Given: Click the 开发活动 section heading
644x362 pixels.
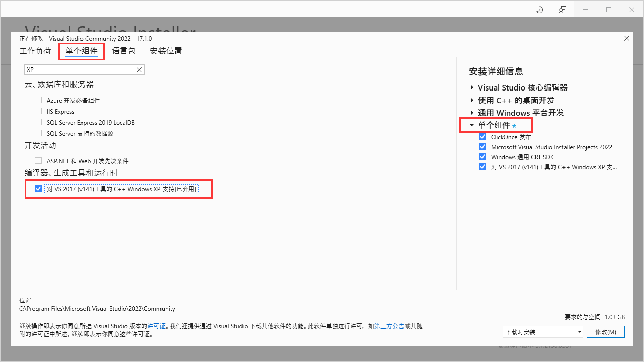Looking at the screenshot, I should pos(40,145).
